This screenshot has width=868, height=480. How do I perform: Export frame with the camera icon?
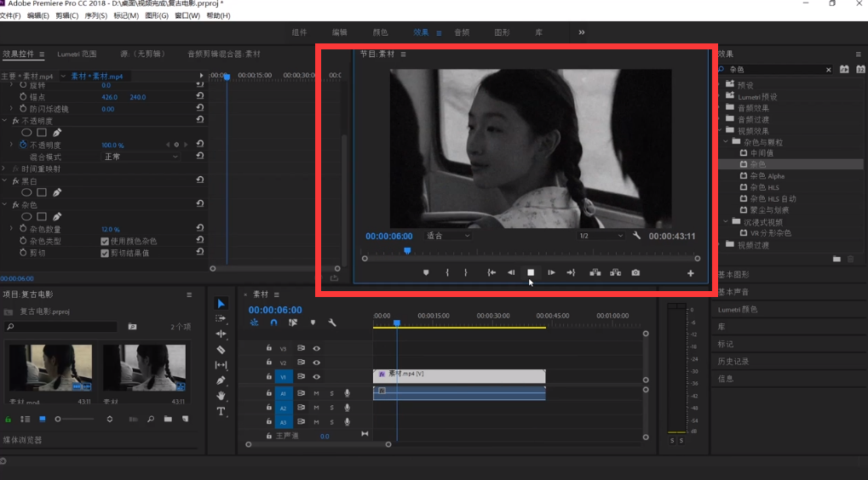635,272
